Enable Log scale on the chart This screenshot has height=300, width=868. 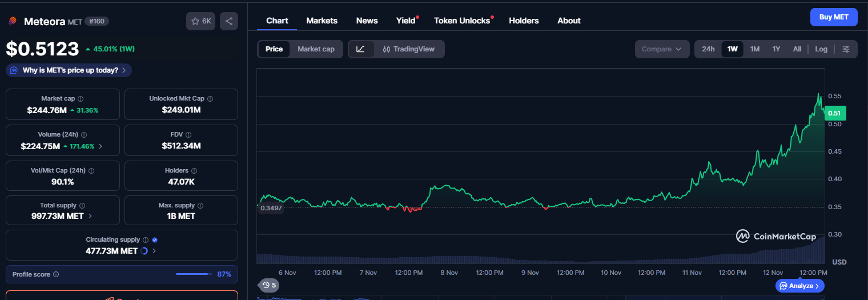[821, 49]
